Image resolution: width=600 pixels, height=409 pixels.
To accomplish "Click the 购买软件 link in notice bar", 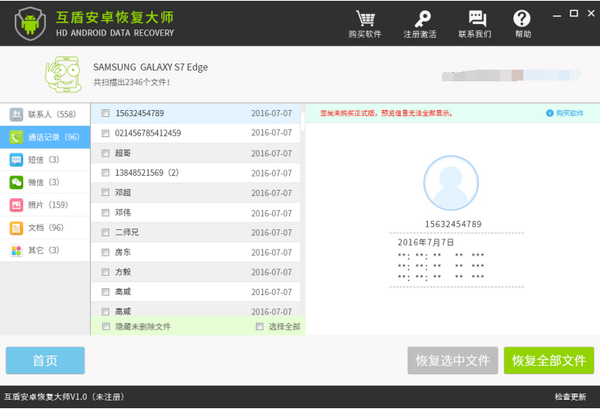I will tap(569, 113).
